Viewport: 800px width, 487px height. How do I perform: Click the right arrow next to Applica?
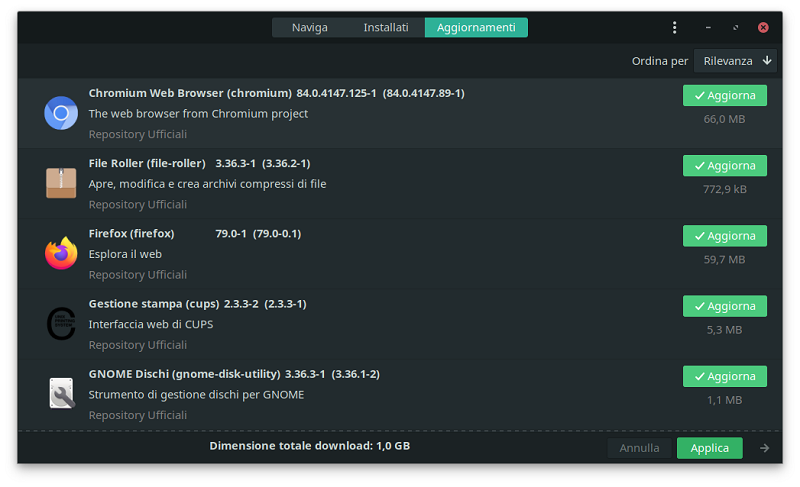764,448
